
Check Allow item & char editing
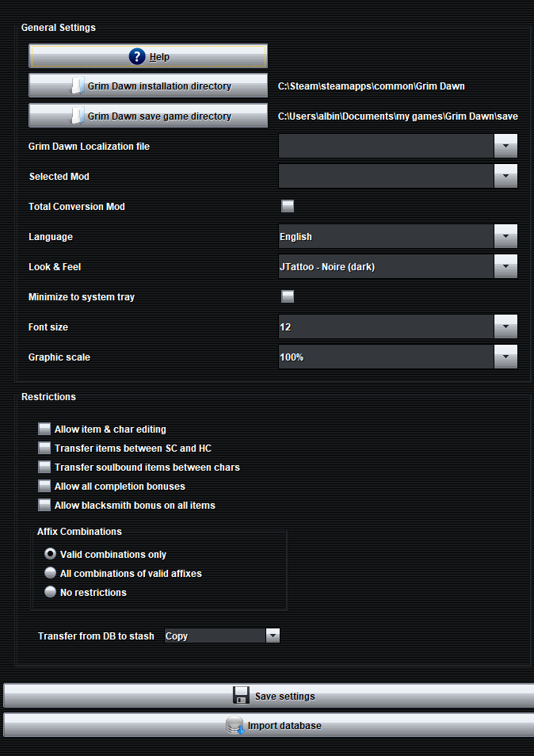[44, 429]
